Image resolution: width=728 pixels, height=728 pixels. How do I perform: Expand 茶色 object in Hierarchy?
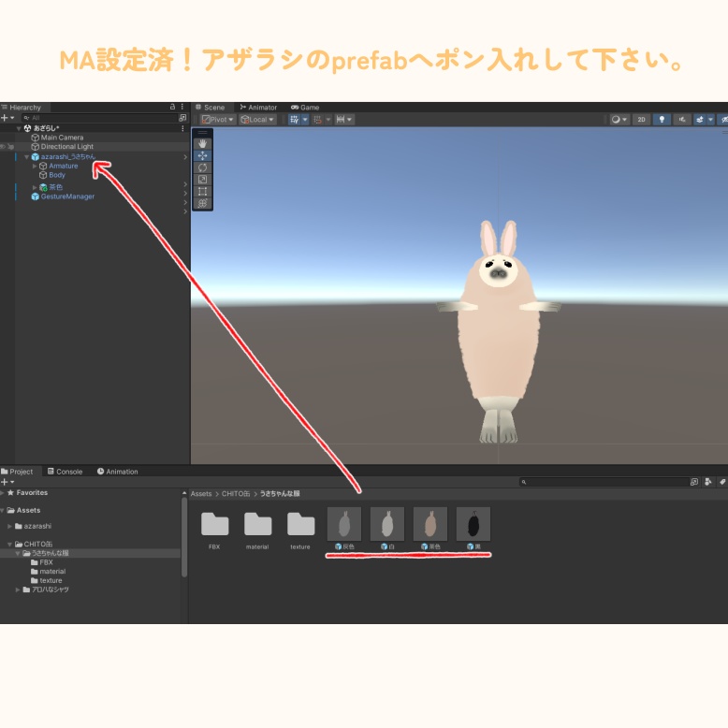coord(35,187)
